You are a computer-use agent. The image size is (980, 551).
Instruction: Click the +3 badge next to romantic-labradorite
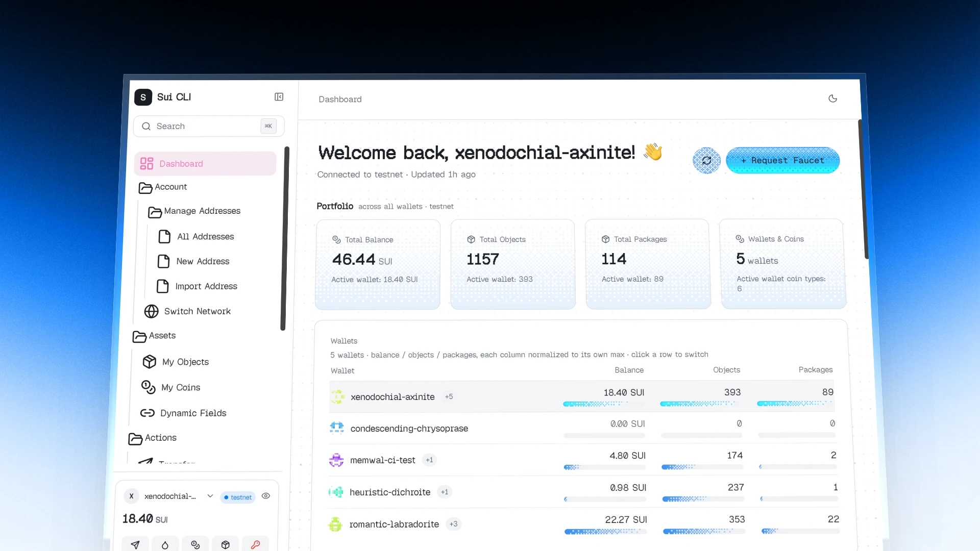[x=453, y=524]
